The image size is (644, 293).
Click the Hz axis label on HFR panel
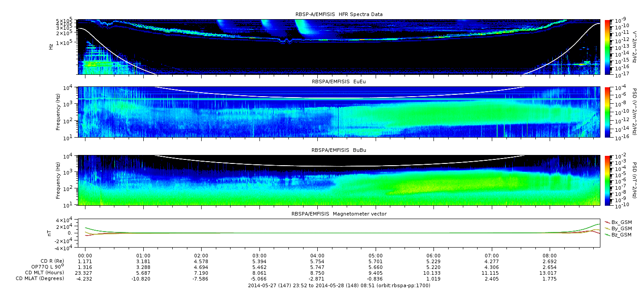coord(51,46)
